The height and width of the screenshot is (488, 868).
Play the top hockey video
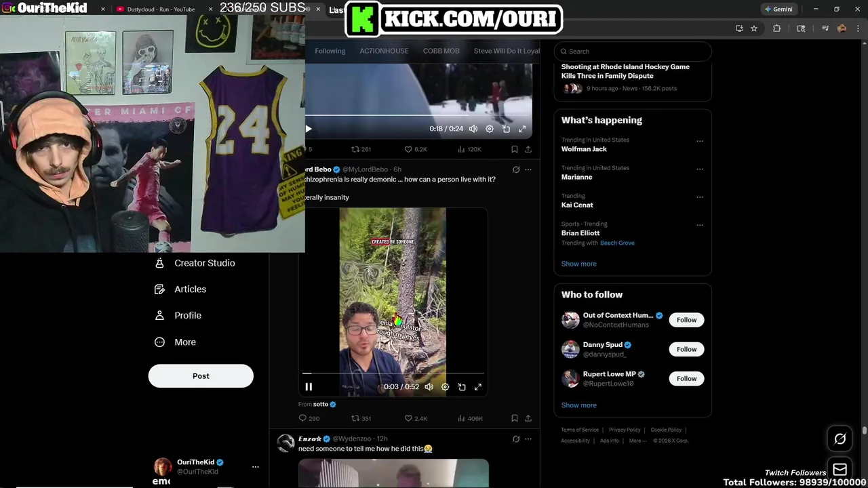click(309, 129)
